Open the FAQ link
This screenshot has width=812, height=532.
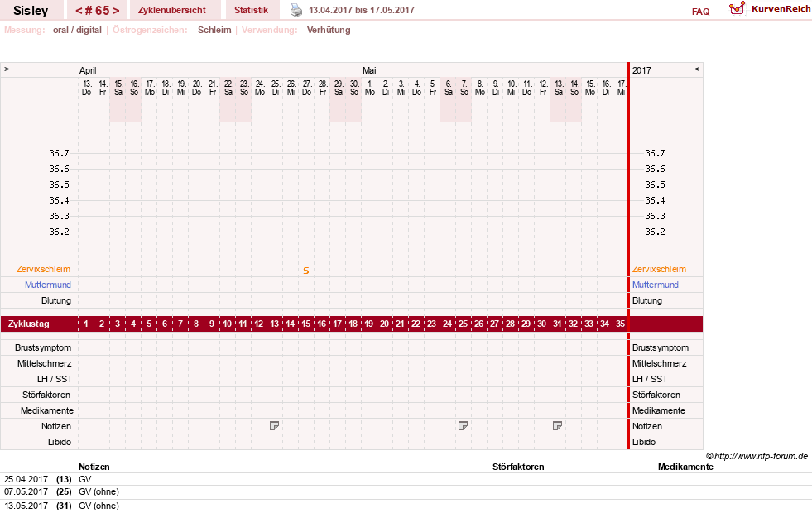[700, 12]
